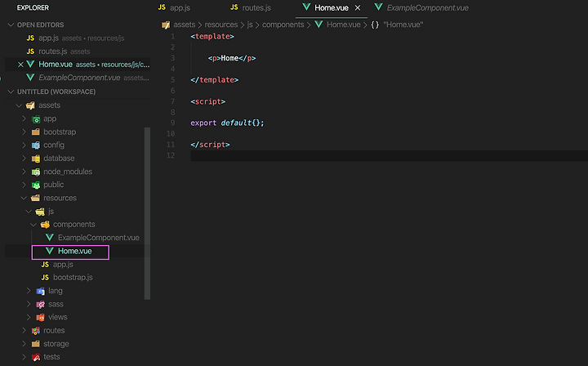Click the views folder icon
The height and width of the screenshot is (366, 588).
[x=41, y=317]
